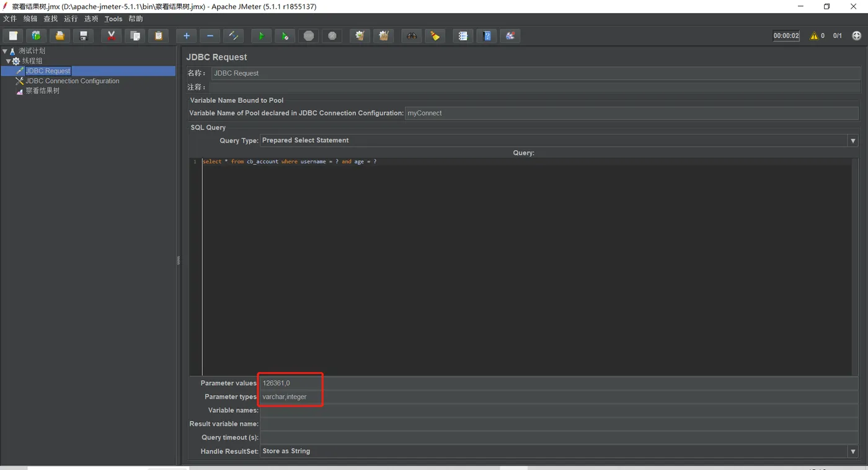Select JDBC Connection Configuration in the tree
The height and width of the screenshot is (470, 868).
coord(72,81)
